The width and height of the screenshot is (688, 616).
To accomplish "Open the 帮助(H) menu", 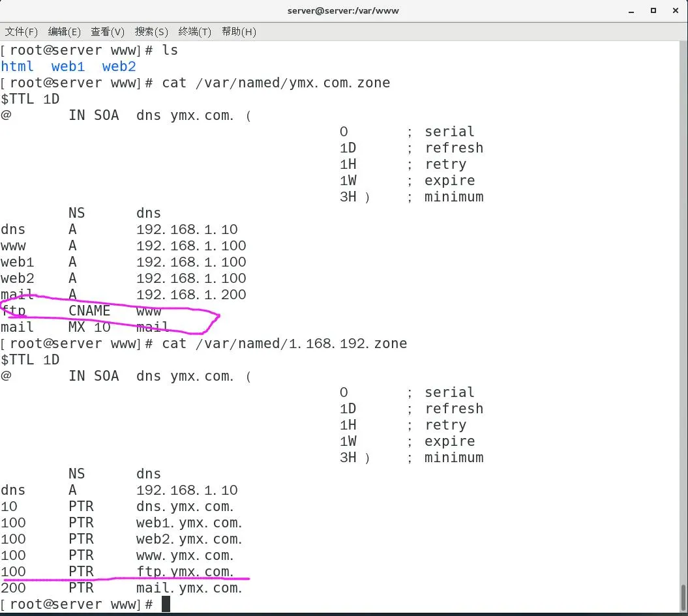I will tap(239, 32).
